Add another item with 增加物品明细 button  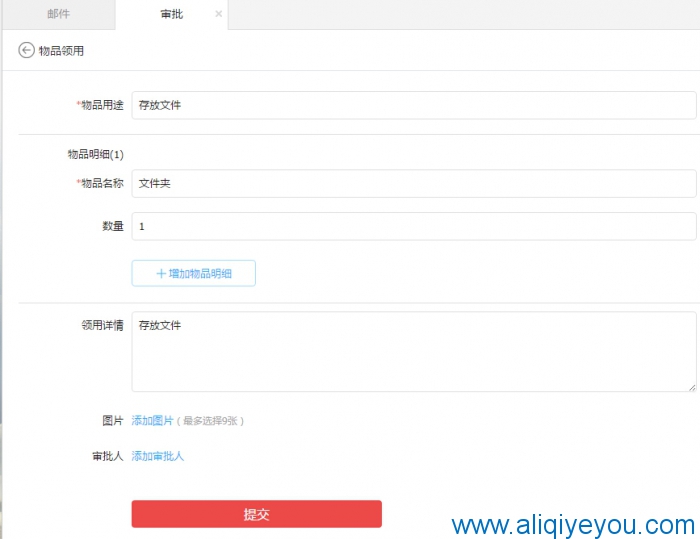coord(193,273)
